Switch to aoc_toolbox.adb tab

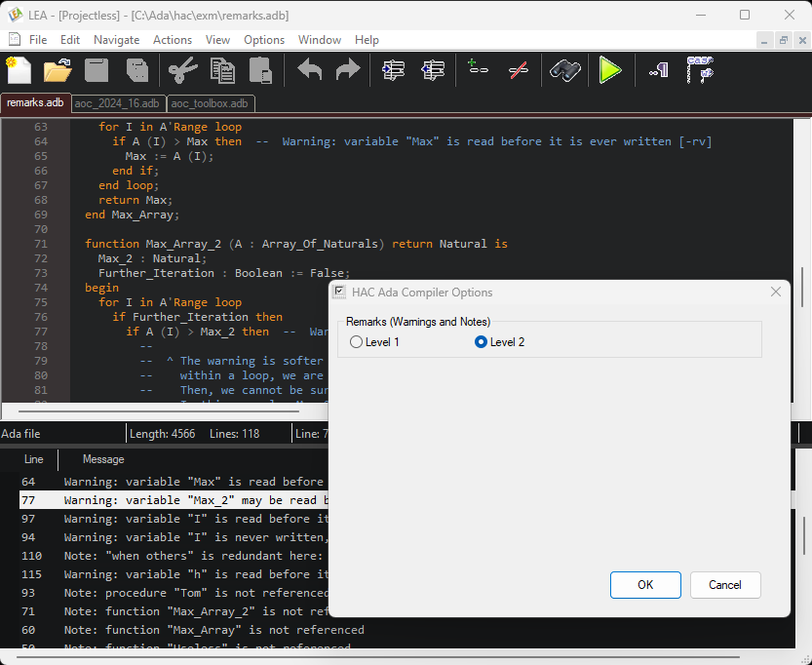click(210, 103)
